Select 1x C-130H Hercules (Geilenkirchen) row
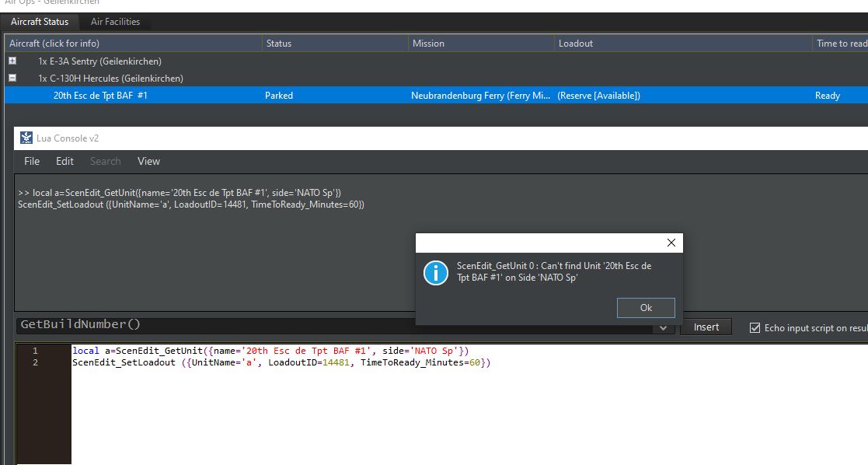This screenshot has width=868, height=465. [x=110, y=78]
